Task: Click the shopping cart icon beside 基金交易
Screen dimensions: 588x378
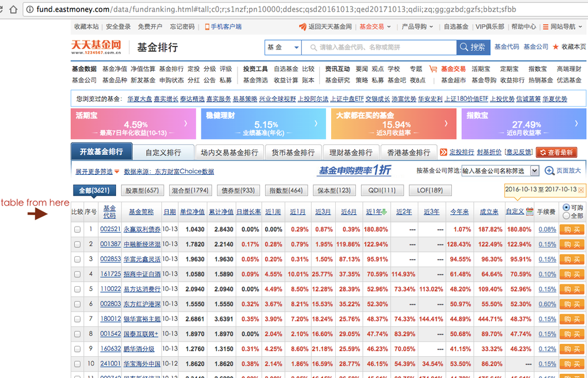Action: pyautogui.click(x=433, y=69)
